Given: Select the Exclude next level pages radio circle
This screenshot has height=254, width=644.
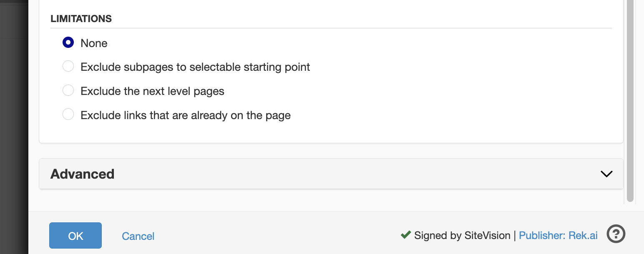Looking at the screenshot, I should [68, 90].
